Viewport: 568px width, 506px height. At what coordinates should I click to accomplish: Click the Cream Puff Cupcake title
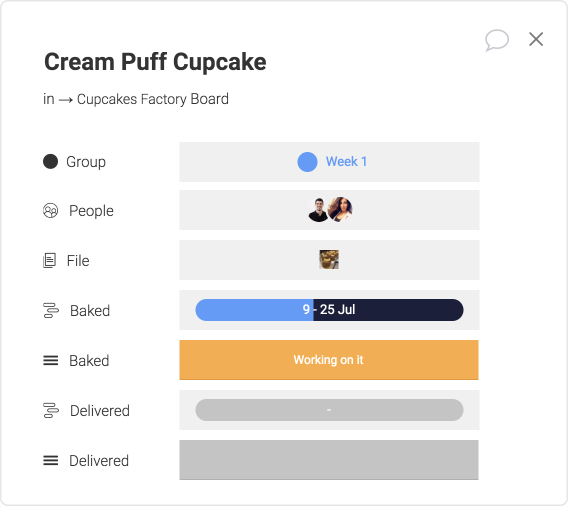click(155, 62)
